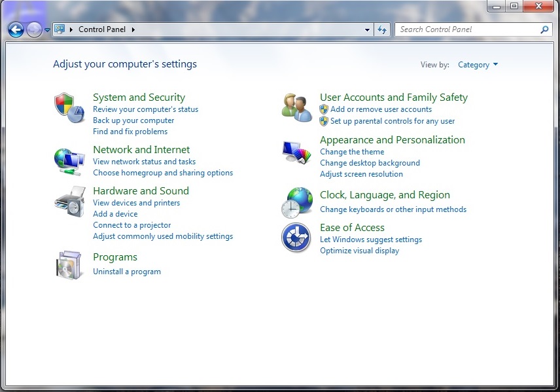The height and width of the screenshot is (392, 560).
Task: Click Add a device link
Action: pyautogui.click(x=115, y=214)
